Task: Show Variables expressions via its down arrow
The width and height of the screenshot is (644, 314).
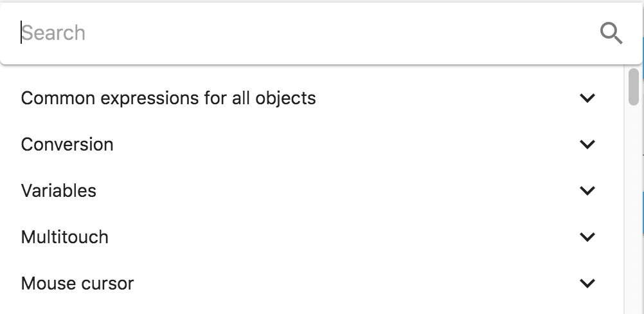Action: point(587,191)
